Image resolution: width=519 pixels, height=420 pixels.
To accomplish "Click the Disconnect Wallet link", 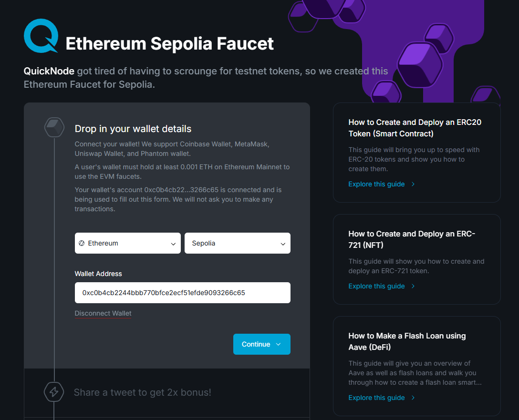I will [103, 313].
